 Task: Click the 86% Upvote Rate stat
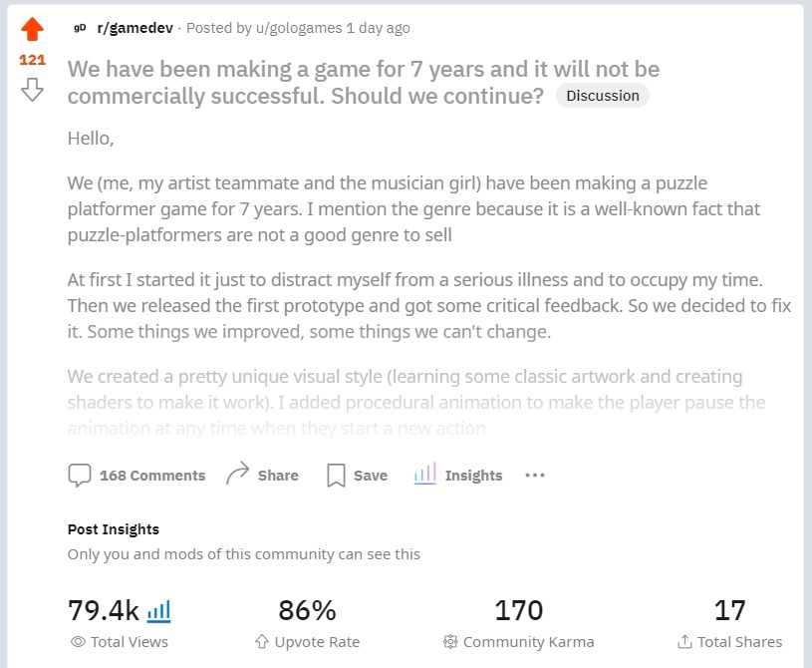307,610
